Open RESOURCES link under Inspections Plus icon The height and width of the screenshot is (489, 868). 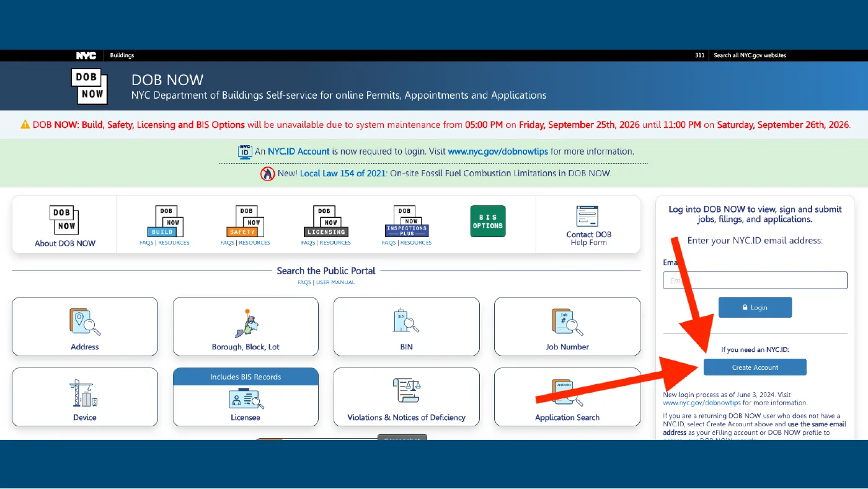click(x=416, y=243)
